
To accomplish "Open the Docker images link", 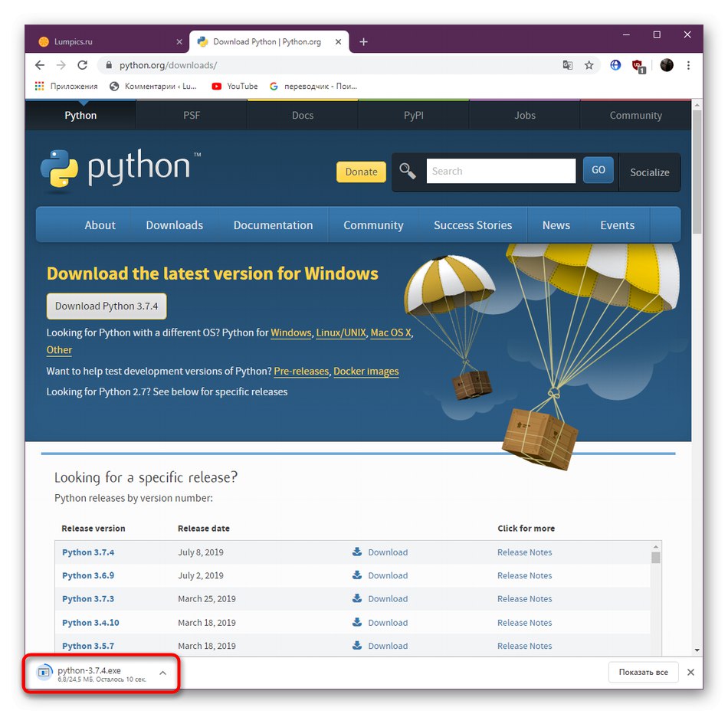I will [x=366, y=372].
